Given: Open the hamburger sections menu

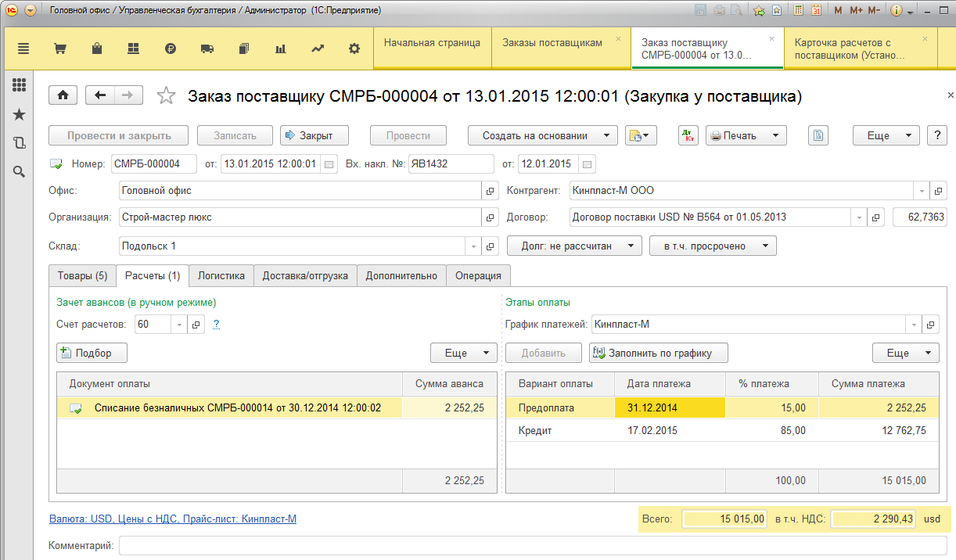Looking at the screenshot, I should pos(23,48).
